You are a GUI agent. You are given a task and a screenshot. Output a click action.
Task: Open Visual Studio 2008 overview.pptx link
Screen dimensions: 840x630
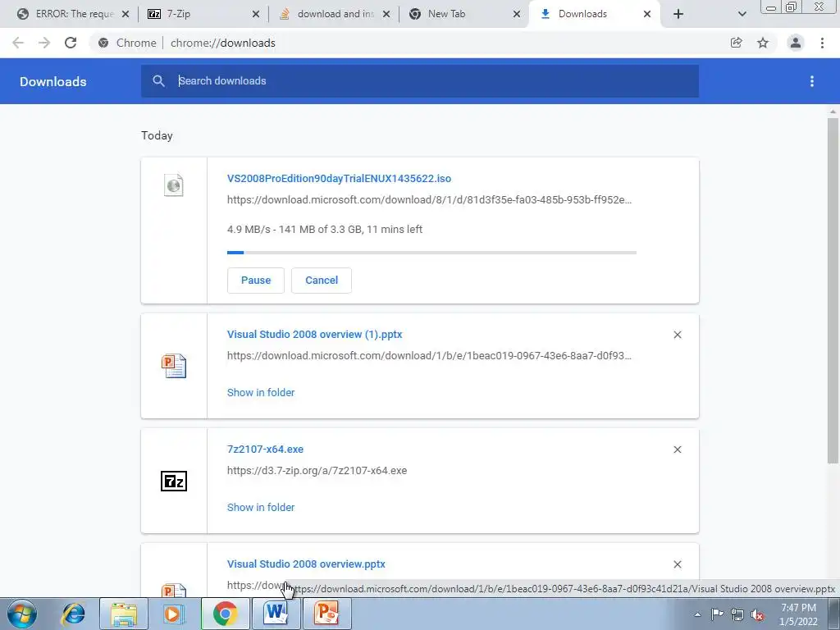pos(306,564)
